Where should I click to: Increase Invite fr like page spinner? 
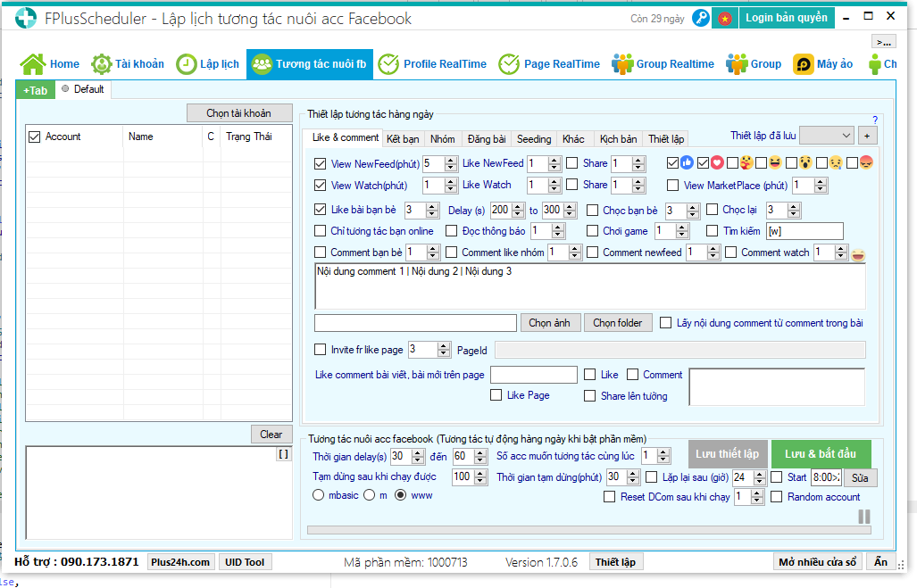444,346
